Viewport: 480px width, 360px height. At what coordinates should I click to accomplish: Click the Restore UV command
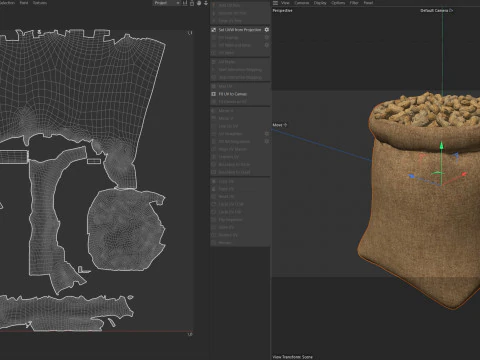[x=228, y=235]
